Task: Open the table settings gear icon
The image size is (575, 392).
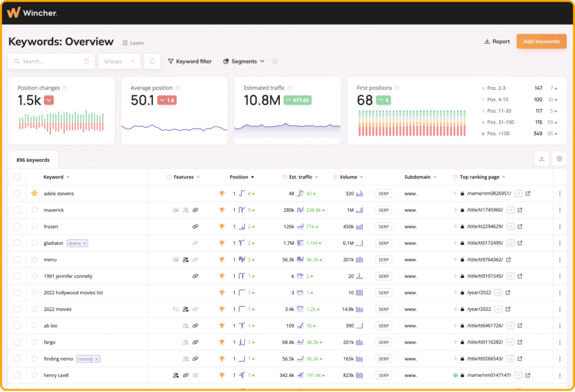Action: point(559,159)
